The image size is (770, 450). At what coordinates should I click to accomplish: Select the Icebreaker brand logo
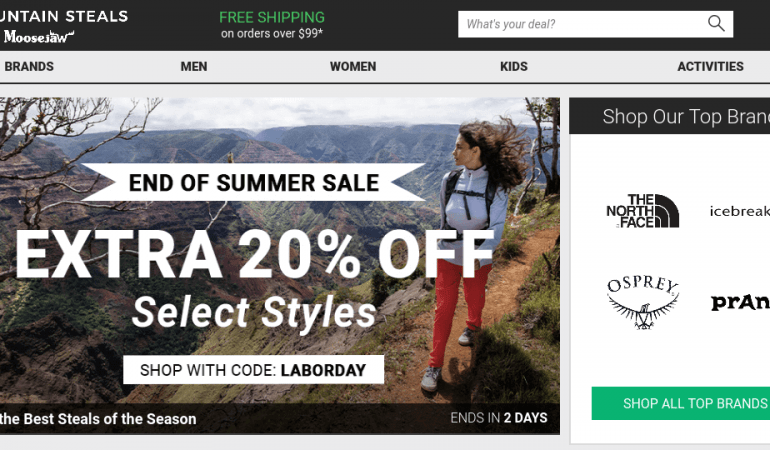point(740,211)
